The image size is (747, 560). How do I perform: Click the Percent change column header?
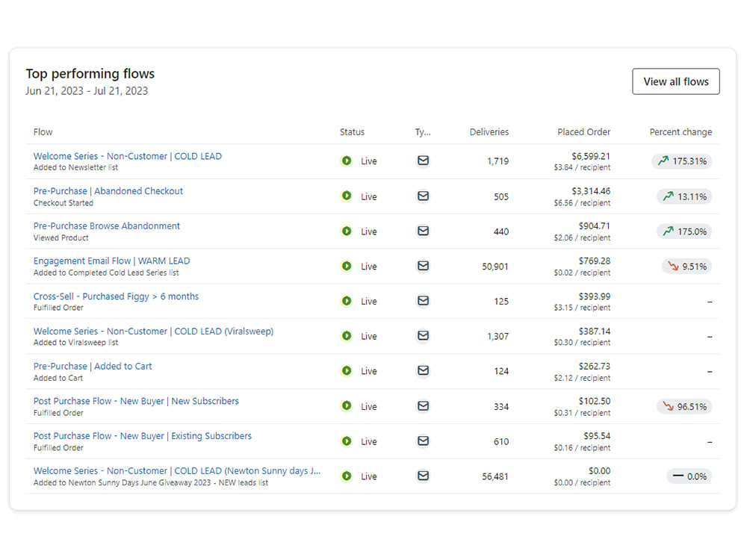tap(681, 131)
